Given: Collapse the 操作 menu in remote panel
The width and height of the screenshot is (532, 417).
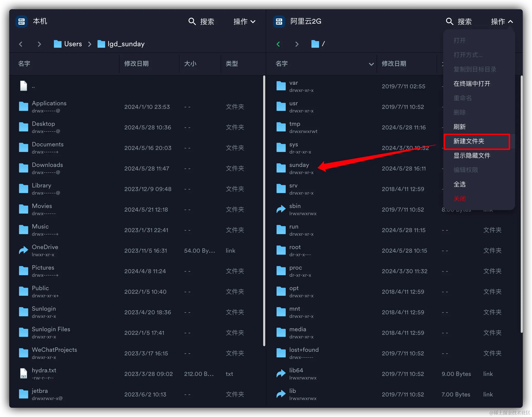Looking at the screenshot, I should click(x=502, y=22).
